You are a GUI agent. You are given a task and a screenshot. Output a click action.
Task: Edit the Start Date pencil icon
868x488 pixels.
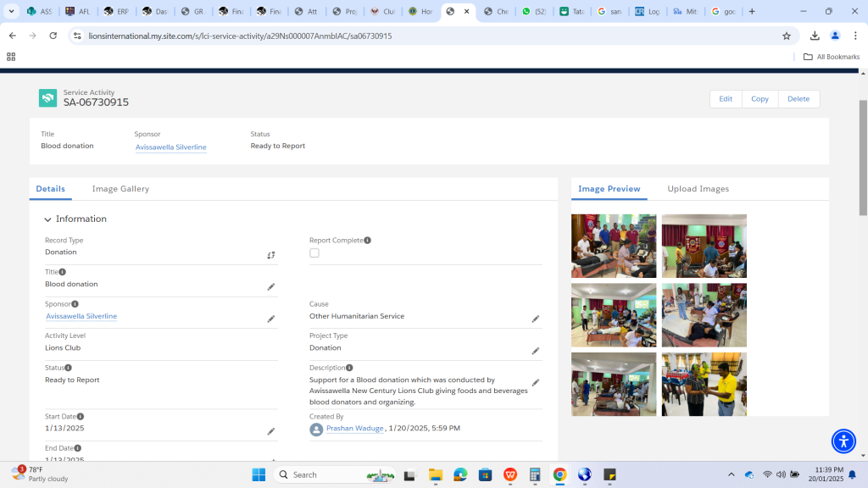271,431
